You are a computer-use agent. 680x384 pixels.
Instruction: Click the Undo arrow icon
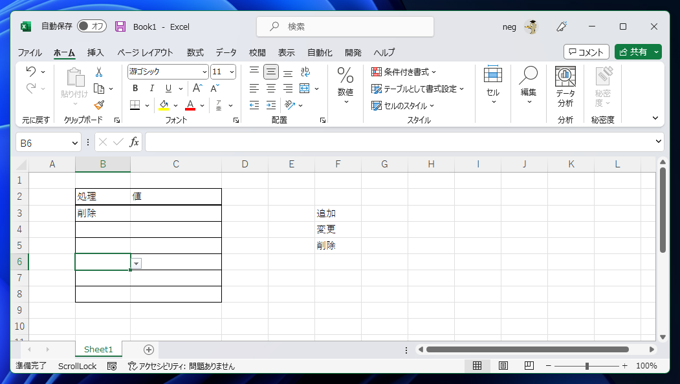click(x=31, y=71)
